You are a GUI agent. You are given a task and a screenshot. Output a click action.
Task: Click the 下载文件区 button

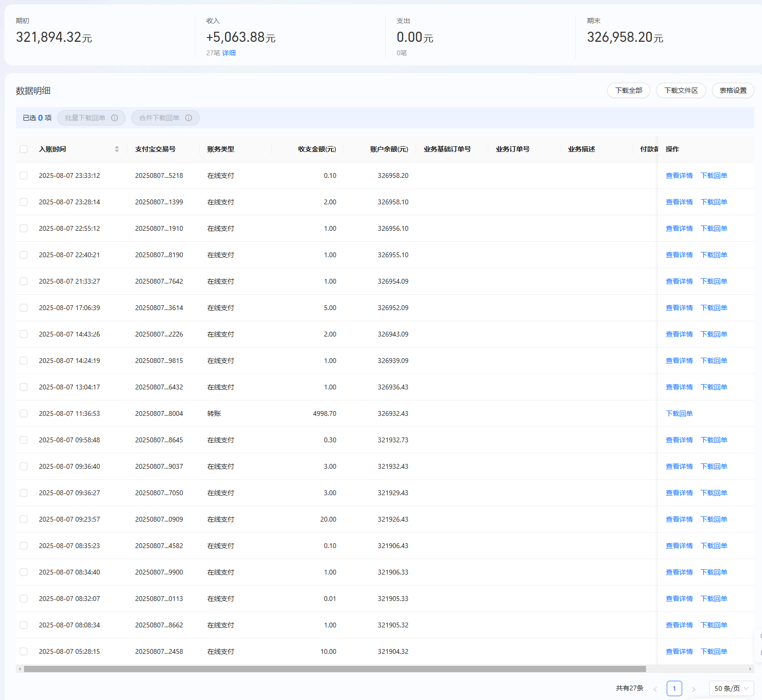coord(681,90)
